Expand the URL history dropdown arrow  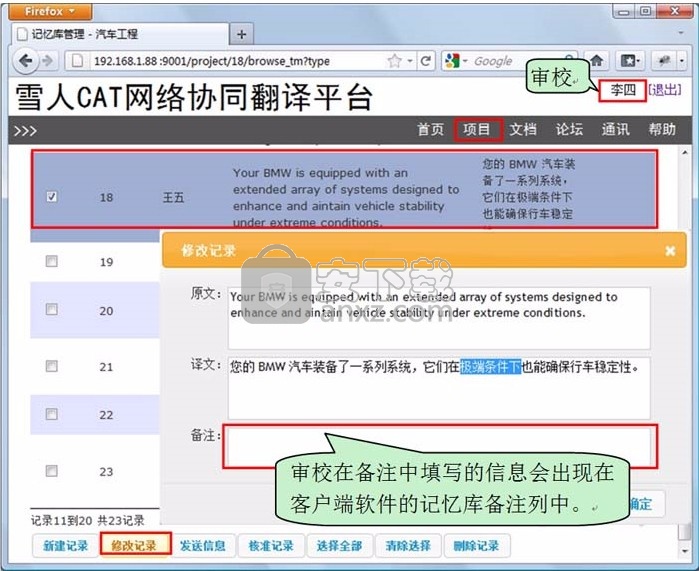410,61
